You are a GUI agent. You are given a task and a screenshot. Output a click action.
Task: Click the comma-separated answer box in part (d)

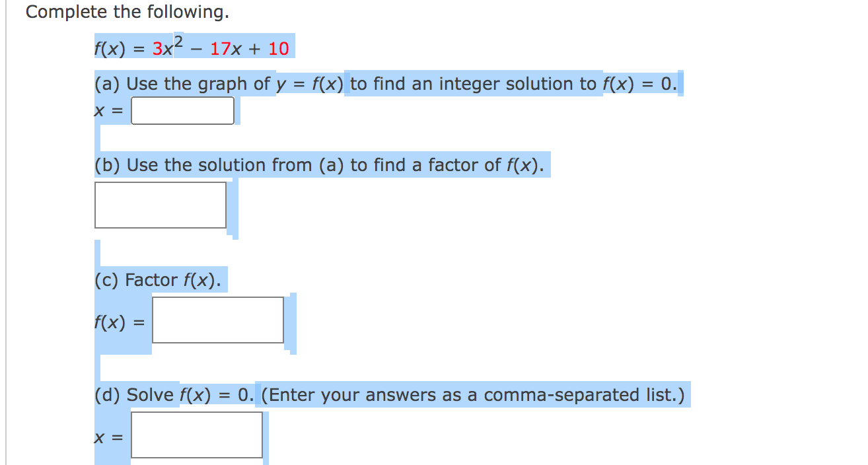(x=196, y=435)
